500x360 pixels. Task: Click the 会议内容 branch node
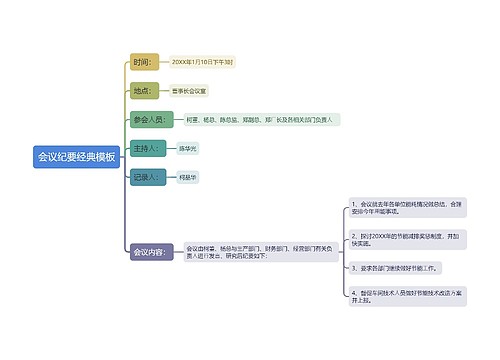point(152,252)
